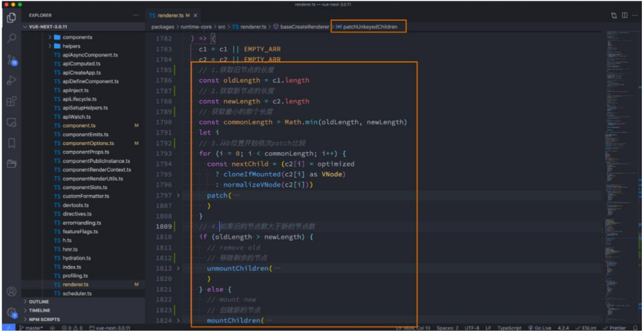644x332 pixels.
Task: Unfold the collapsed patch( call at line 1797
Action: 178,195
